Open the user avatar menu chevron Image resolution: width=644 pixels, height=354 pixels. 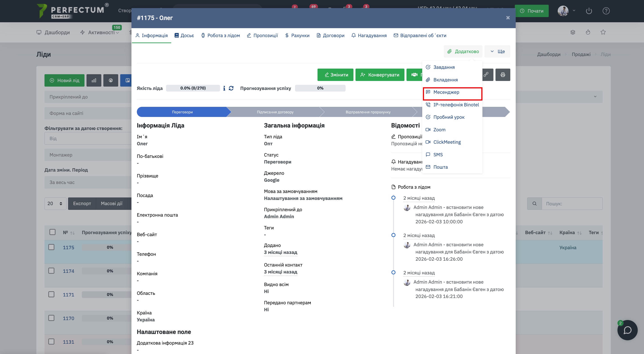coord(574,11)
